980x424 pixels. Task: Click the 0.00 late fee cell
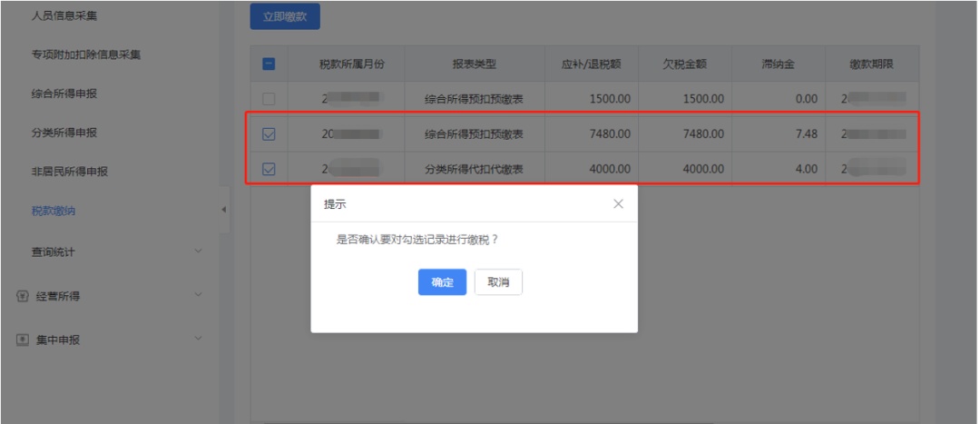(779, 99)
